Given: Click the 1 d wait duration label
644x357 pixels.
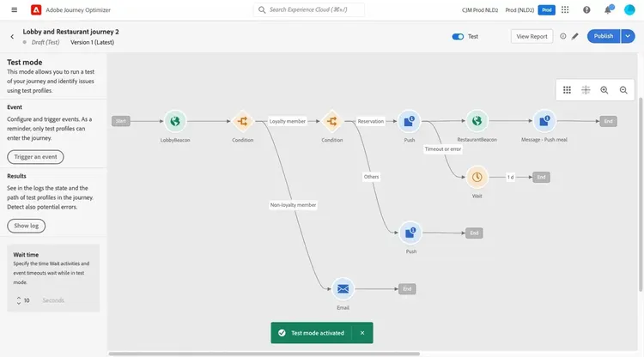Looking at the screenshot, I should point(510,178).
